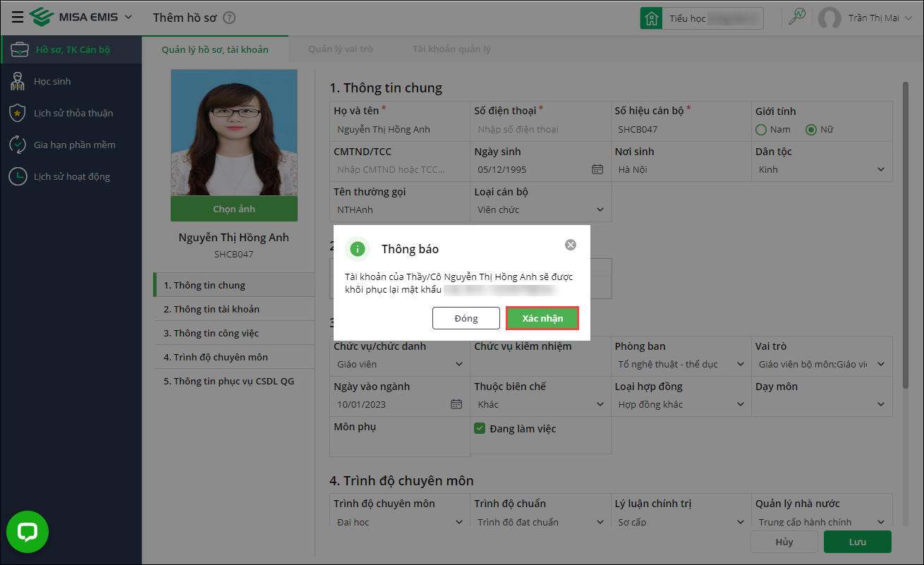The width and height of the screenshot is (924, 565).
Task: Click the Hủy button
Action: 784,542
